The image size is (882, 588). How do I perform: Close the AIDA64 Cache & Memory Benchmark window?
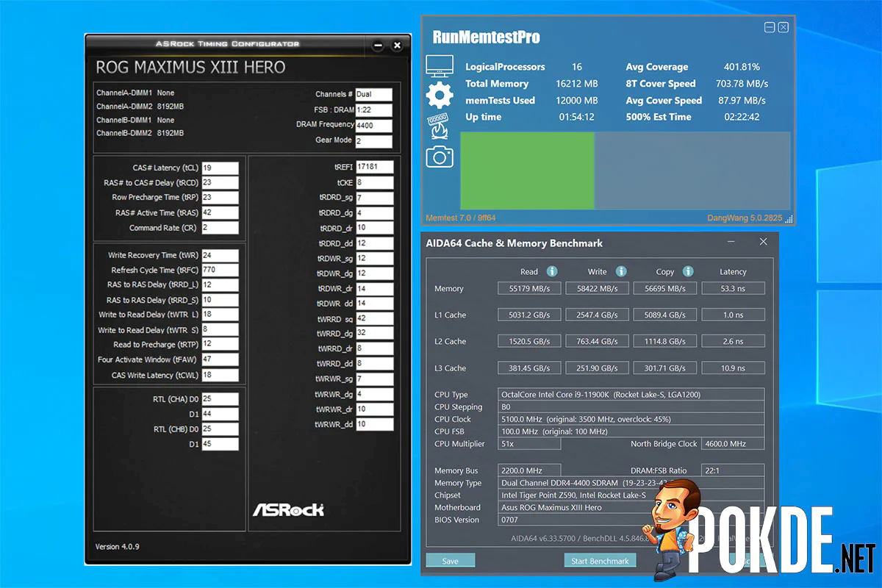763,242
